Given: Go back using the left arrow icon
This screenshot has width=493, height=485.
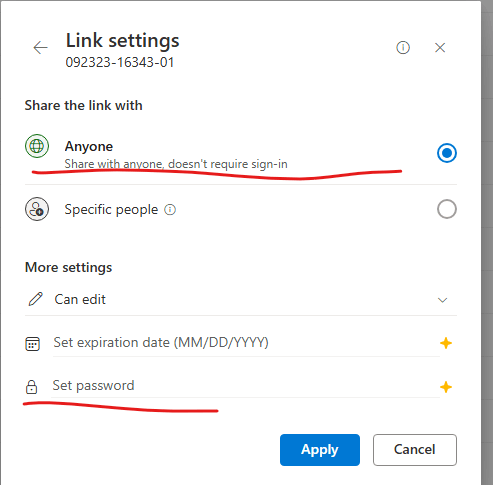Looking at the screenshot, I should pos(40,48).
